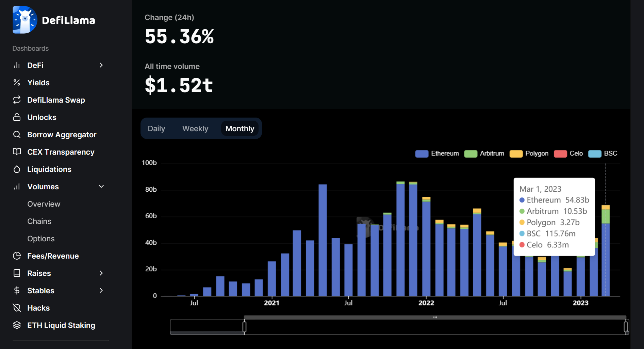644x349 pixels.
Task: Click the 55.36% change value
Action: [x=179, y=36]
